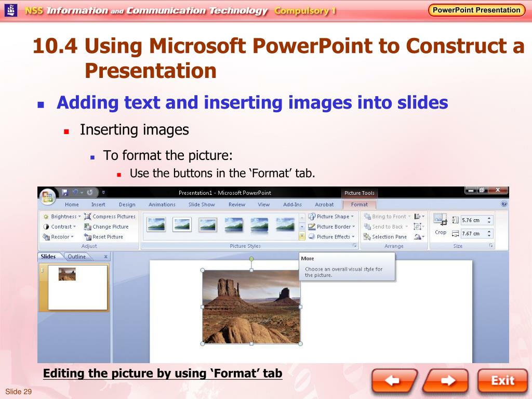Go to previous slide with left arrow button

(394, 380)
